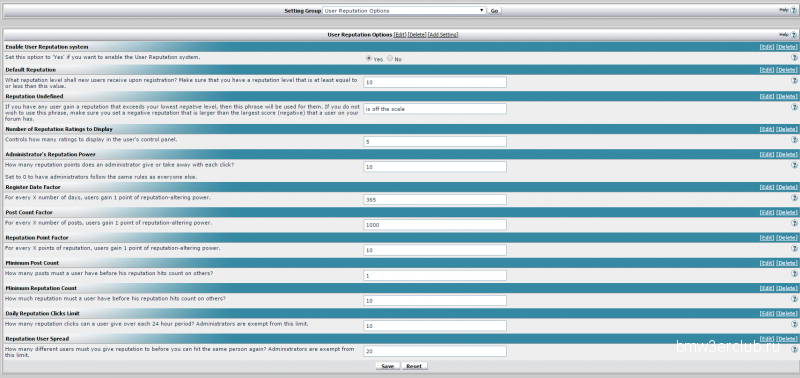Edit the Minimum Post Count setting
This screenshot has height=378, width=800.
coord(767,263)
